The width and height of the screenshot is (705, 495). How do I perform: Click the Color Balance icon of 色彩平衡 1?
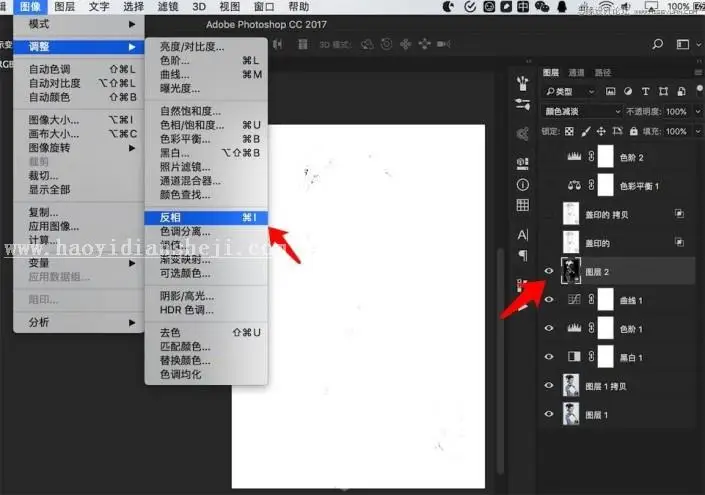pos(574,185)
